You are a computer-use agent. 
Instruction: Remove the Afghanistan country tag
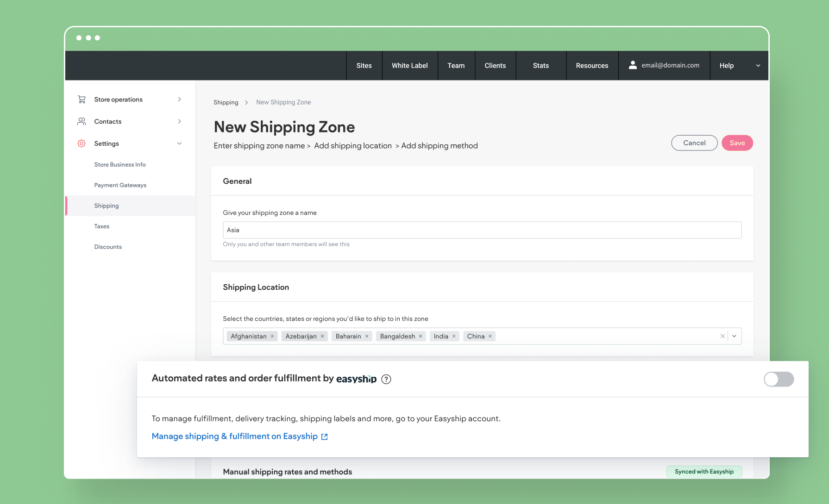coord(272,336)
